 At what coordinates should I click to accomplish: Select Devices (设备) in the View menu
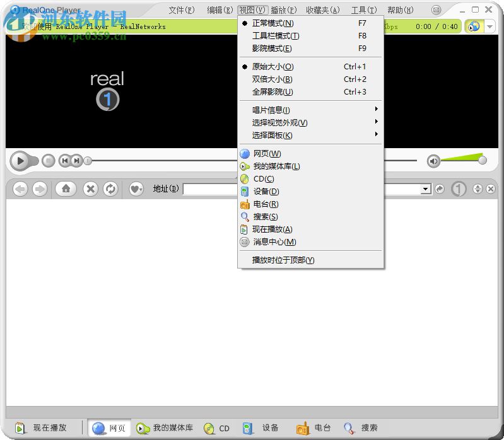tap(311, 192)
